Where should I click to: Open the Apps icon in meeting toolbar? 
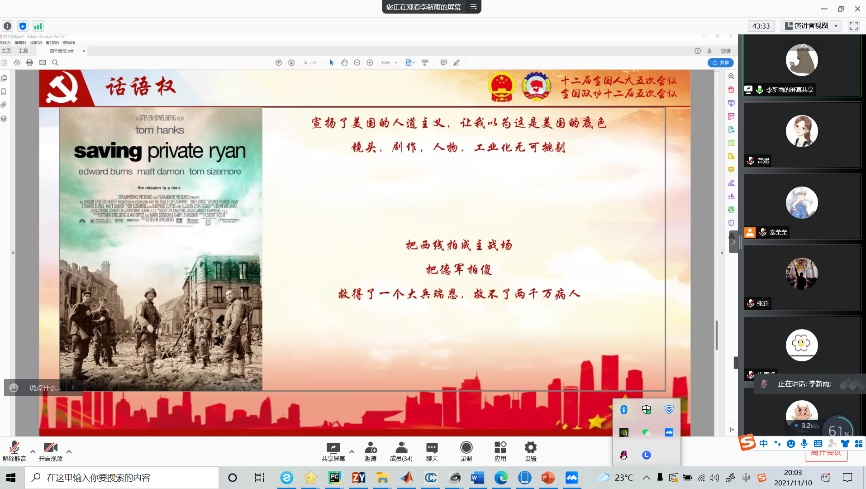tap(500, 450)
